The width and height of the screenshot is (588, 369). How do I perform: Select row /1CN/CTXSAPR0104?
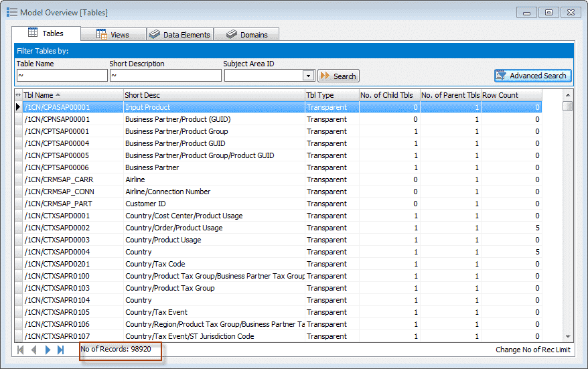pos(278,300)
